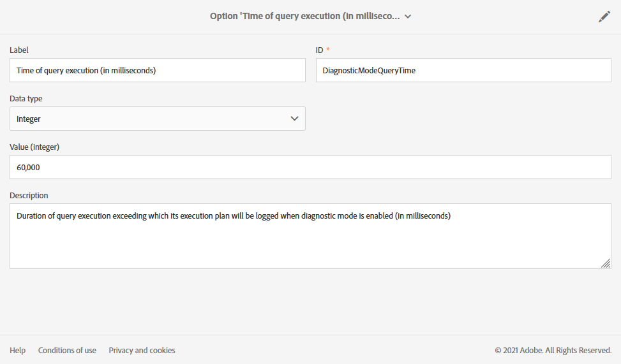621x364 pixels.
Task: Click the "Data type" caption
Action: 26,99
